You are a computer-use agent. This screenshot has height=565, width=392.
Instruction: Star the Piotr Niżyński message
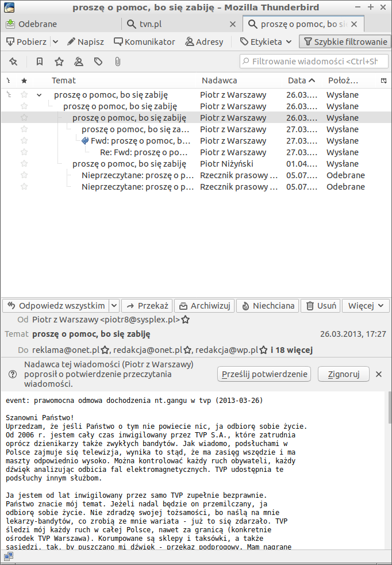(24, 164)
